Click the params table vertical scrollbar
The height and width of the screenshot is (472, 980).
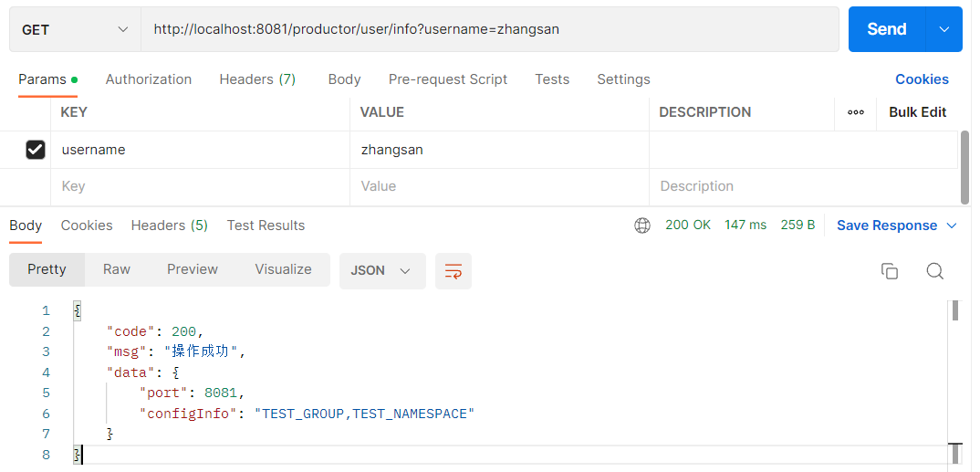pyautogui.click(x=964, y=167)
